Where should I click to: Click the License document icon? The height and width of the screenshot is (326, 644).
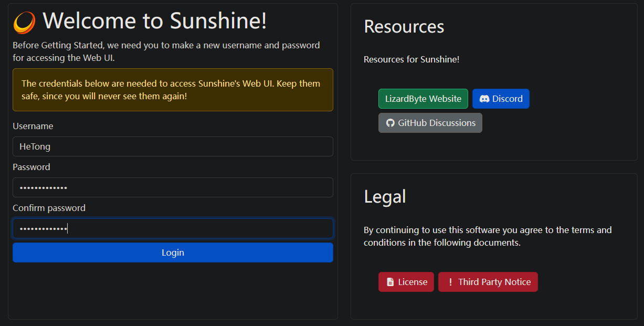390,282
